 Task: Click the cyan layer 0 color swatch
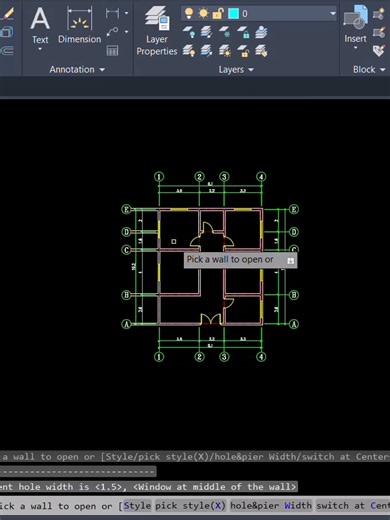(233, 14)
